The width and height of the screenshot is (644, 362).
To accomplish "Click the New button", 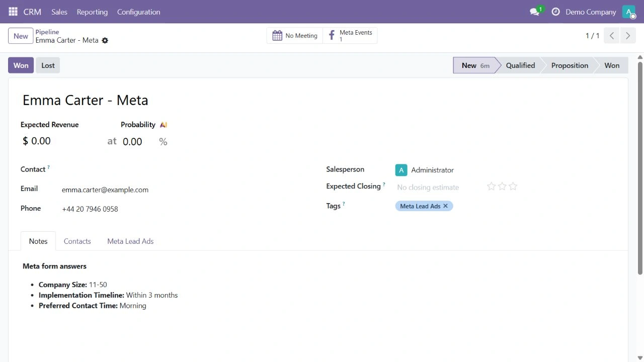I will (x=21, y=36).
